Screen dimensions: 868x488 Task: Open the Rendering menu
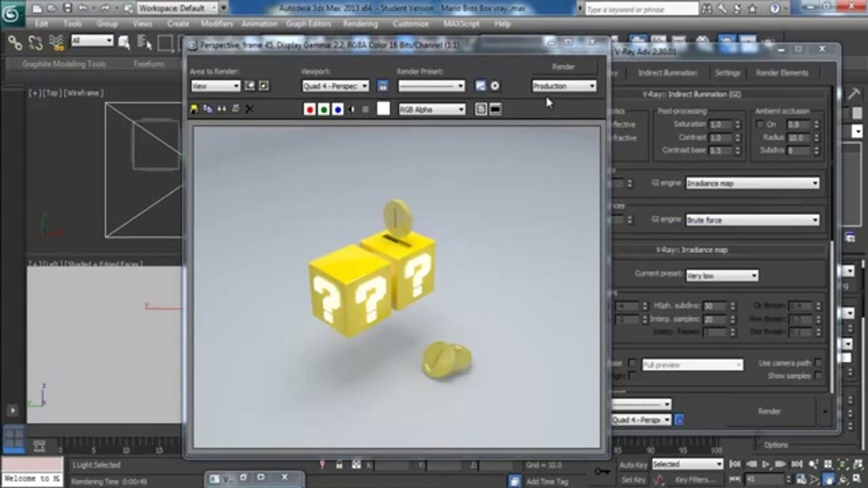coord(360,24)
